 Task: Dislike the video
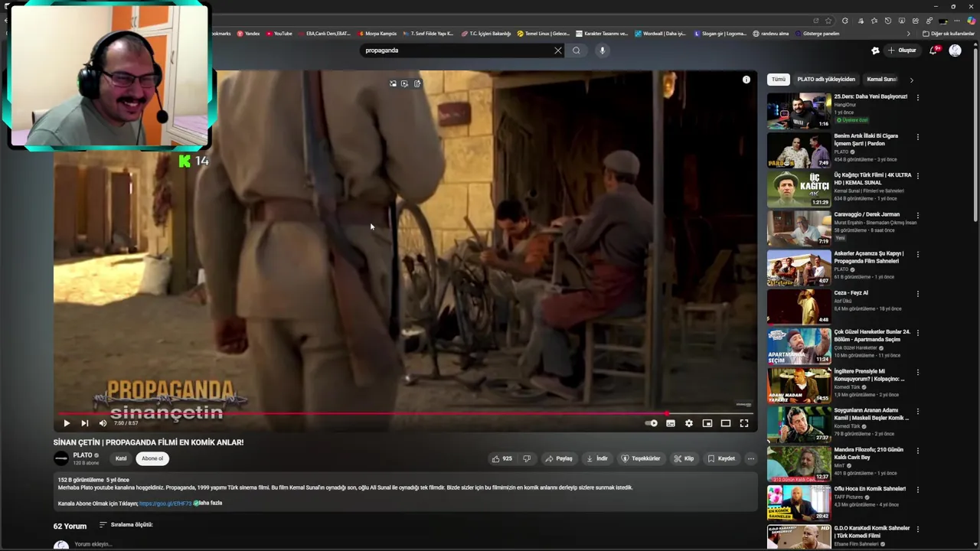(x=526, y=458)
